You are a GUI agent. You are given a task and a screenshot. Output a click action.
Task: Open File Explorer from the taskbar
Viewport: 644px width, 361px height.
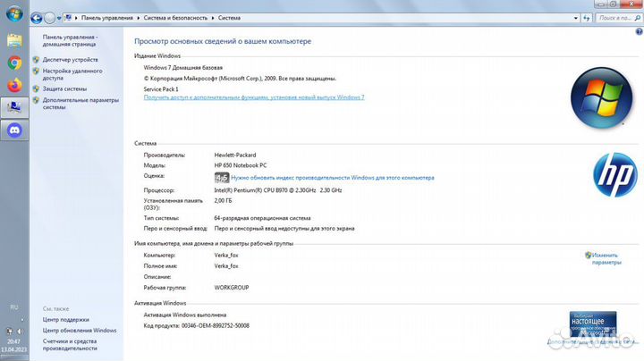pos(14,41)
